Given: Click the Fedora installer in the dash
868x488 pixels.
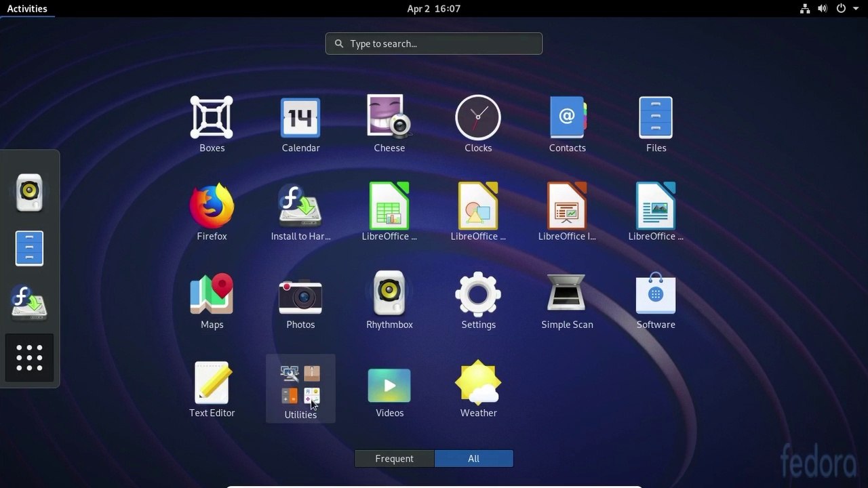Looking at the screenshot, I should pyautogui.click(x=29, y=303).
